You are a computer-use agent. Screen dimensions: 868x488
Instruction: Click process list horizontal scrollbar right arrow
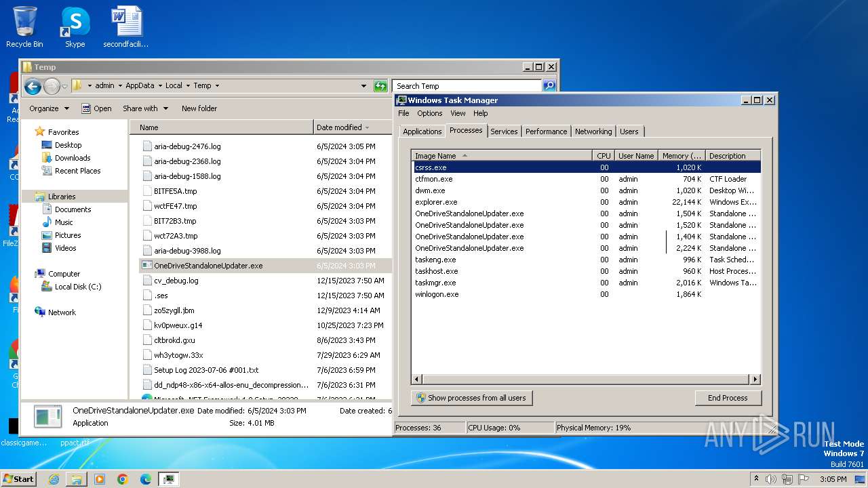point(755,380)
